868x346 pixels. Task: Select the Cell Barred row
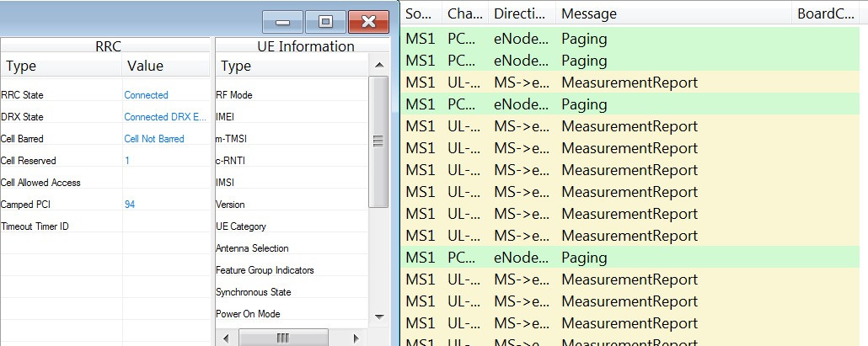click(105, 139)
